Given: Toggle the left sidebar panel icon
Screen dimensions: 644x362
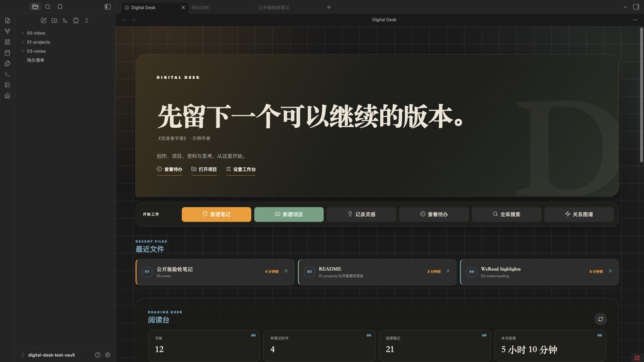Looking at the screenshot, I should click(108, 7).
